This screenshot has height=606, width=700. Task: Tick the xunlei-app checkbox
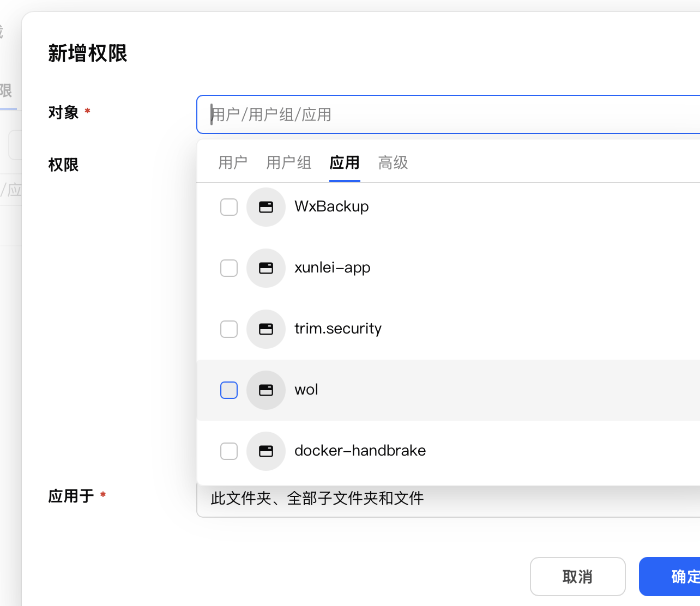point(229,268)
